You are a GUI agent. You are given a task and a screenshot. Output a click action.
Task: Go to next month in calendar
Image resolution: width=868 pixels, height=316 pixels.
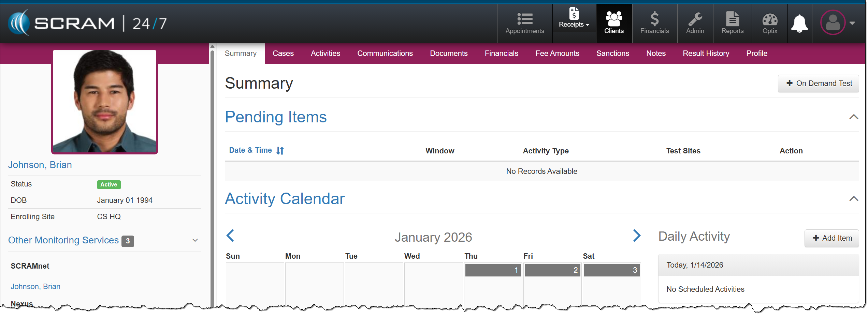(637, 236)
